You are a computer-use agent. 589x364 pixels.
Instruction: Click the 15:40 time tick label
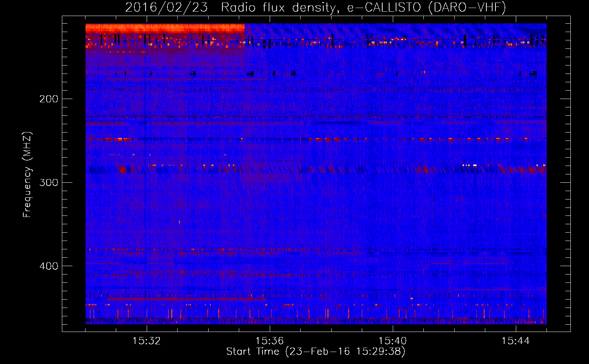[x=393, y=341]
